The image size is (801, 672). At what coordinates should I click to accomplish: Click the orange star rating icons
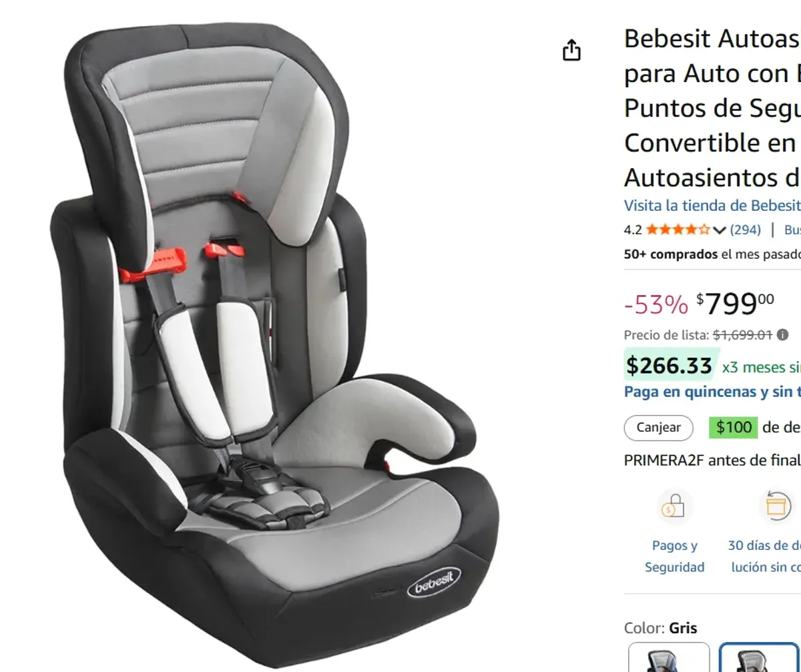point(676,230)
